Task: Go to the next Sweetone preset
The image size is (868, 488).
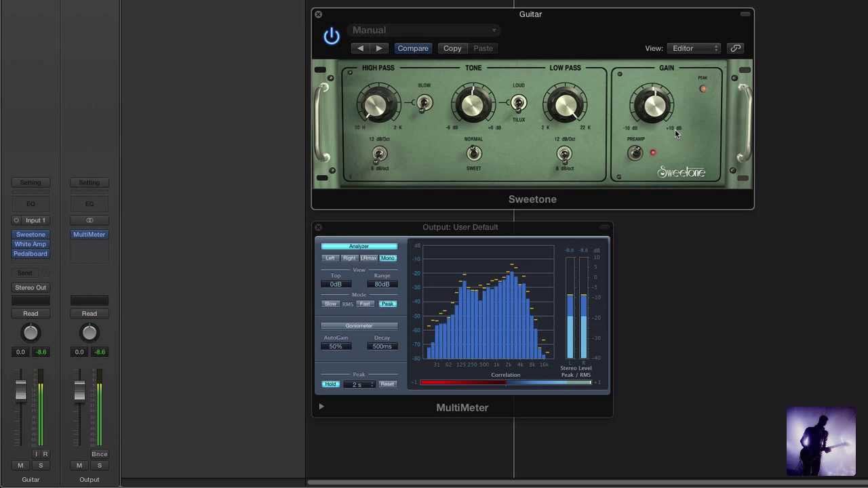Action: click(379, 48)
